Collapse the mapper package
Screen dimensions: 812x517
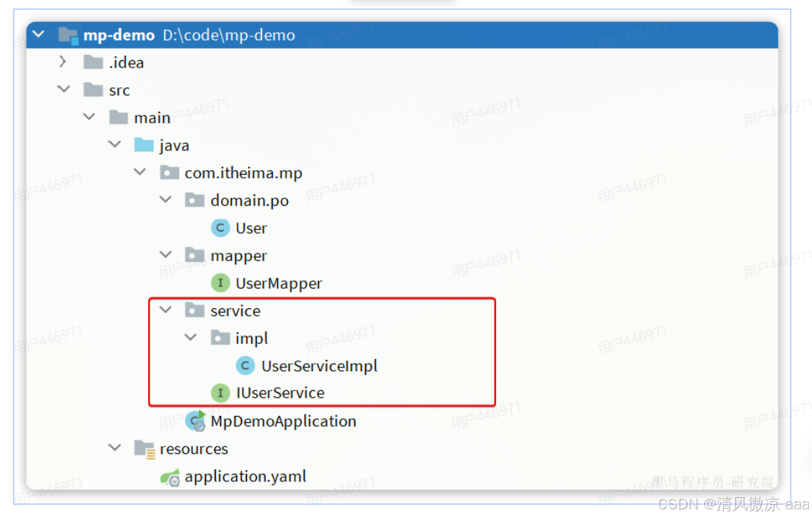pos(165,254)
